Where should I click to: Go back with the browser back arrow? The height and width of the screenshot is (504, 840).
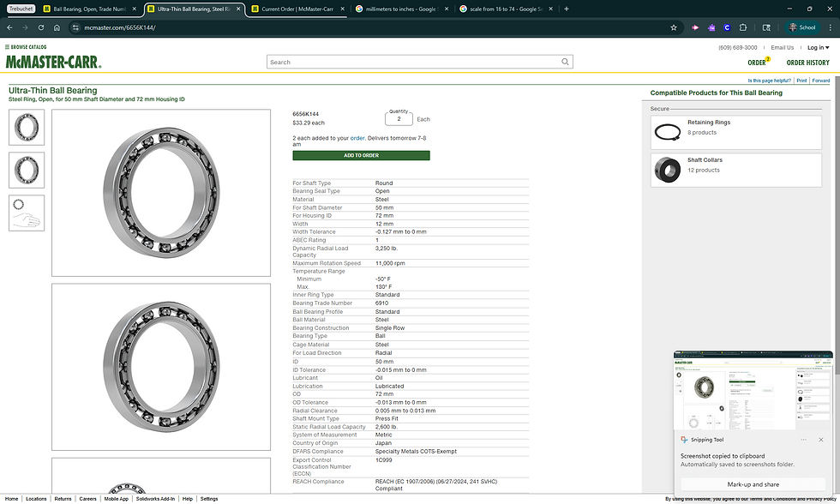pos(9,27)
